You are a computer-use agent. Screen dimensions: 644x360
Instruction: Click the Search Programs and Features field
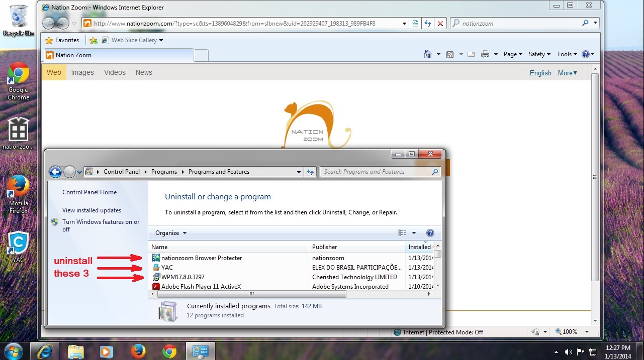[376, 172]
